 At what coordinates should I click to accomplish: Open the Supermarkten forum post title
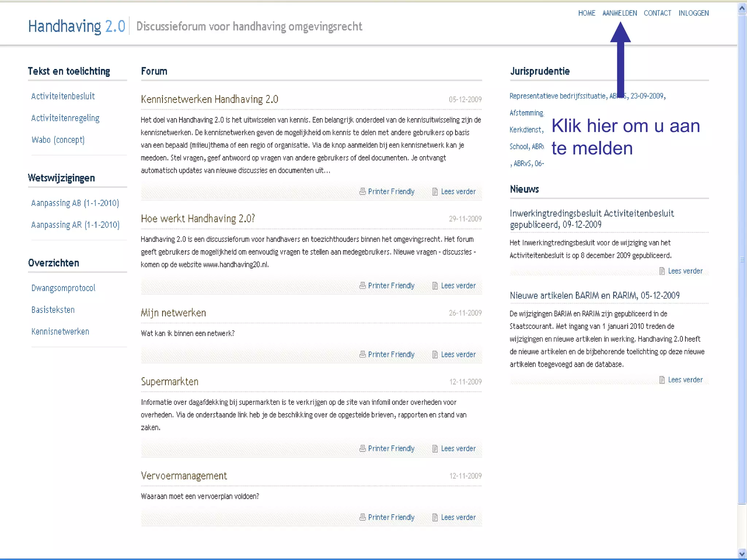coord(170,382)
